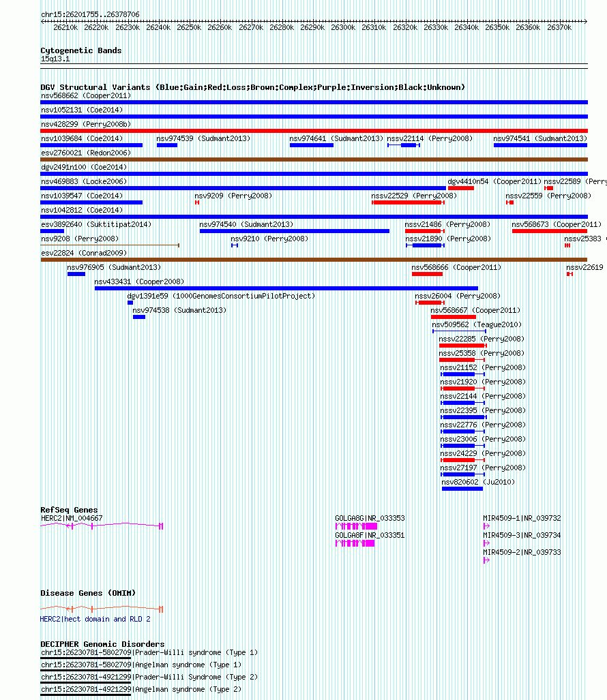Viewport: 607px width, 700px height.
Task: Click esv3892640 (Suktitipat2014) variant label
Action: [96, 224]
